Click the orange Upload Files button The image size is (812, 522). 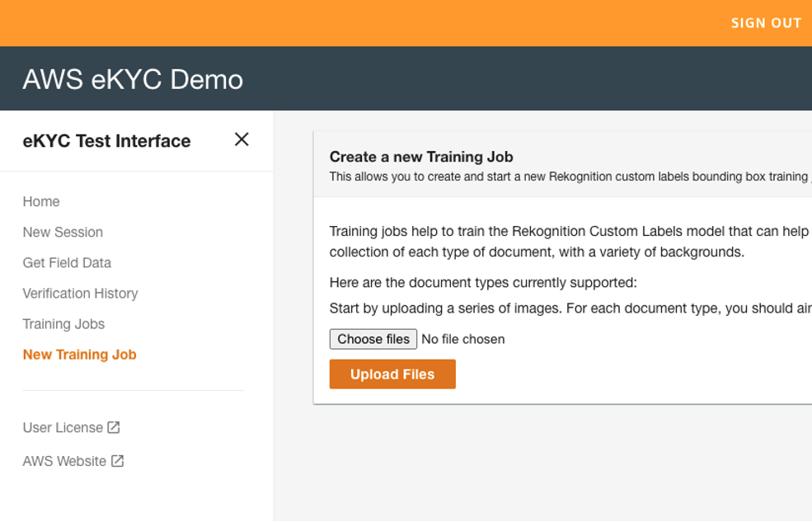392,374
